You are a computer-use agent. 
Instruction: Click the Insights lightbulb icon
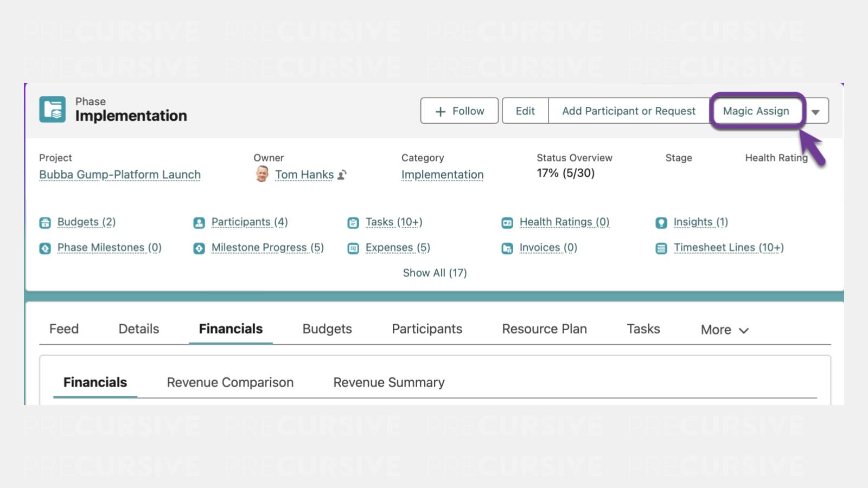(661, 223)
